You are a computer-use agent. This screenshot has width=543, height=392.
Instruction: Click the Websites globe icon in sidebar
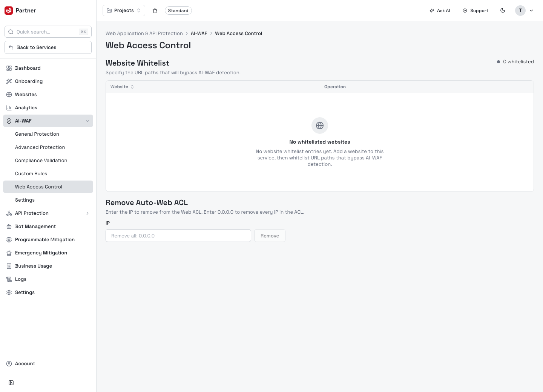[9, 95]
